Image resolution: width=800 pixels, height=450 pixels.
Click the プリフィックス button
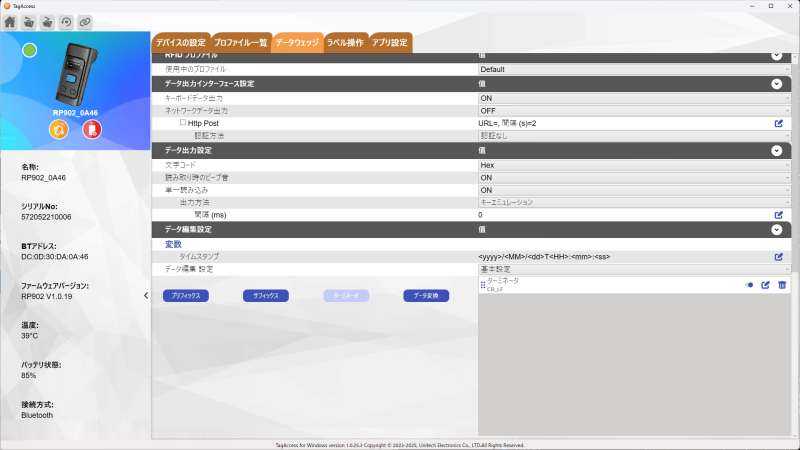coord(186,296)
